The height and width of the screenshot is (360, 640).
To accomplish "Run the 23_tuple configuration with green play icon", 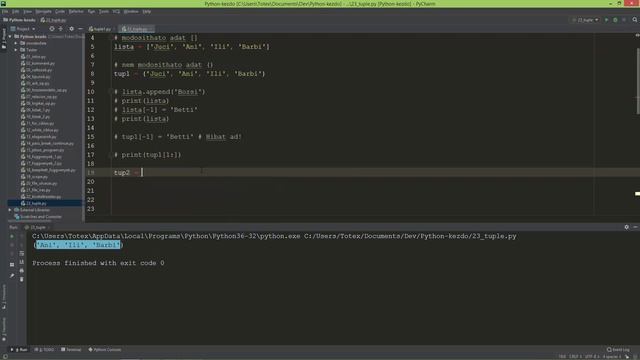I will click(x=607, y=20).
